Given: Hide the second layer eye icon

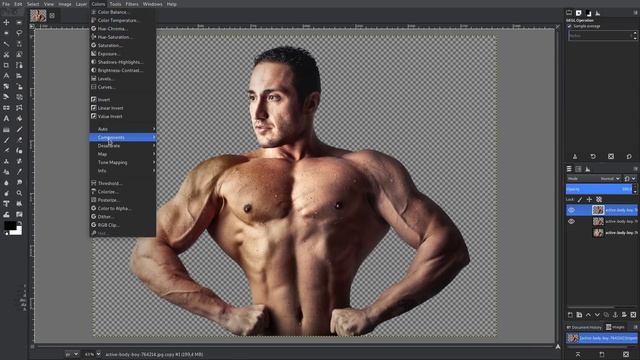Looking at the screenshot, I should (571, 221).
